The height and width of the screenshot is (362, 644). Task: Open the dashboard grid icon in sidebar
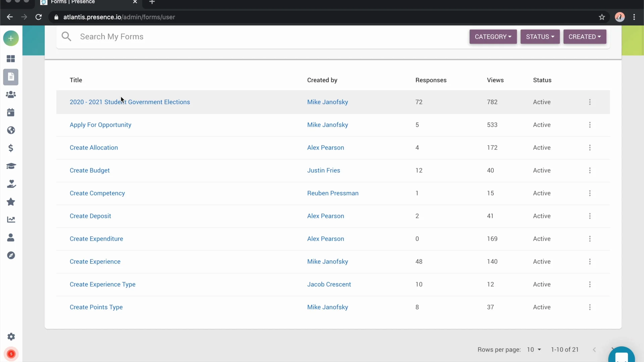pyautogui.click(x=11, y=59)
